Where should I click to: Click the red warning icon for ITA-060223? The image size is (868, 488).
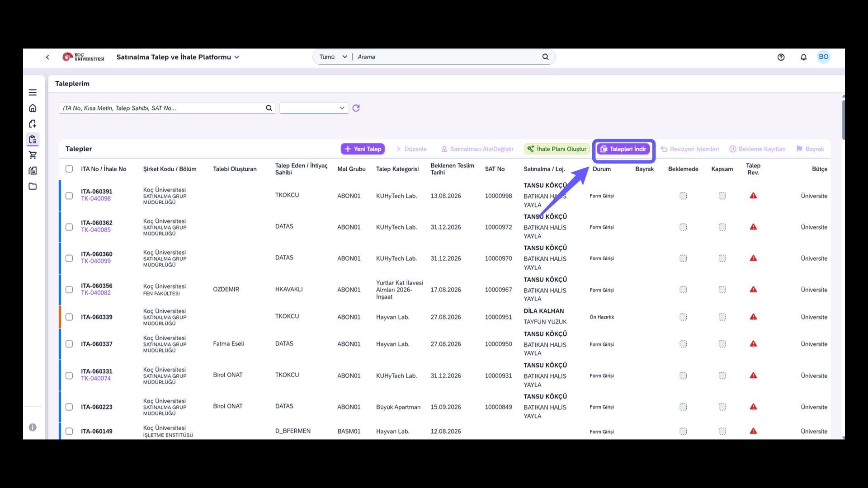753,407
